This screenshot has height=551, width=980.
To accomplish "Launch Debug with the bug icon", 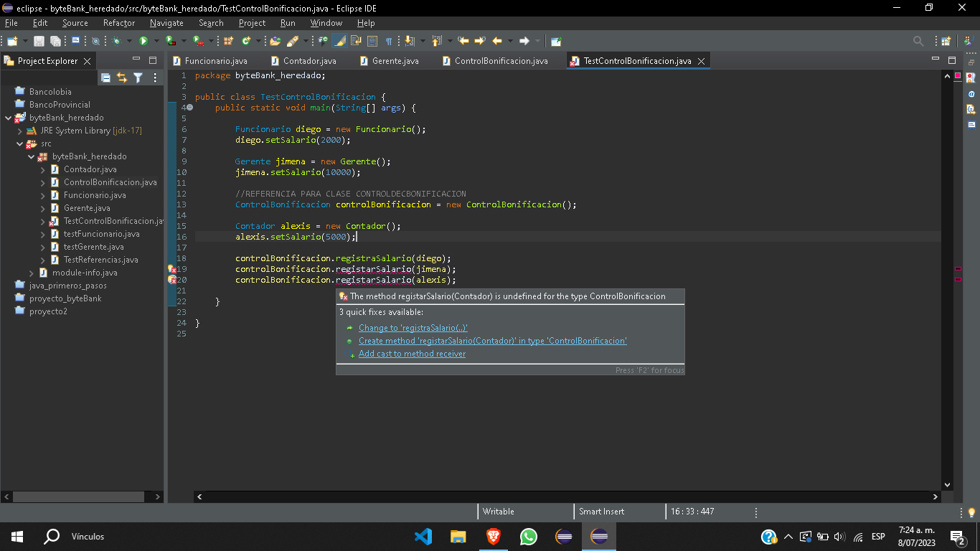I will 116,41.
